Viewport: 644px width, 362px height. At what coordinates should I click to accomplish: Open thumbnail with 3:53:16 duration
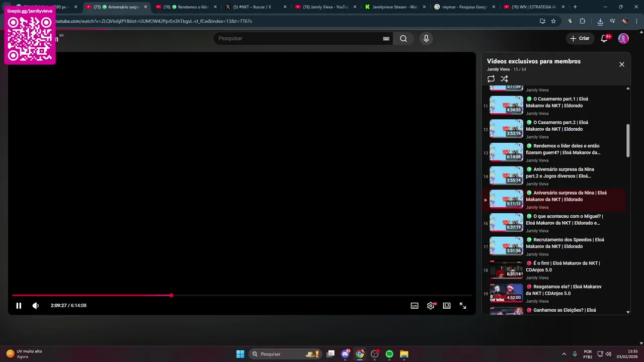(506, 129)
